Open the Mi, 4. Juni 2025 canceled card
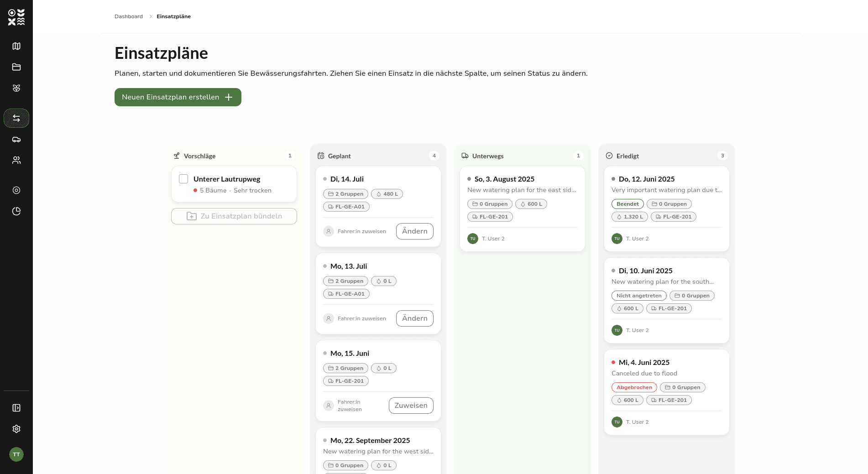The height and width of the screenshot is (474, 868). pos(667,392)
